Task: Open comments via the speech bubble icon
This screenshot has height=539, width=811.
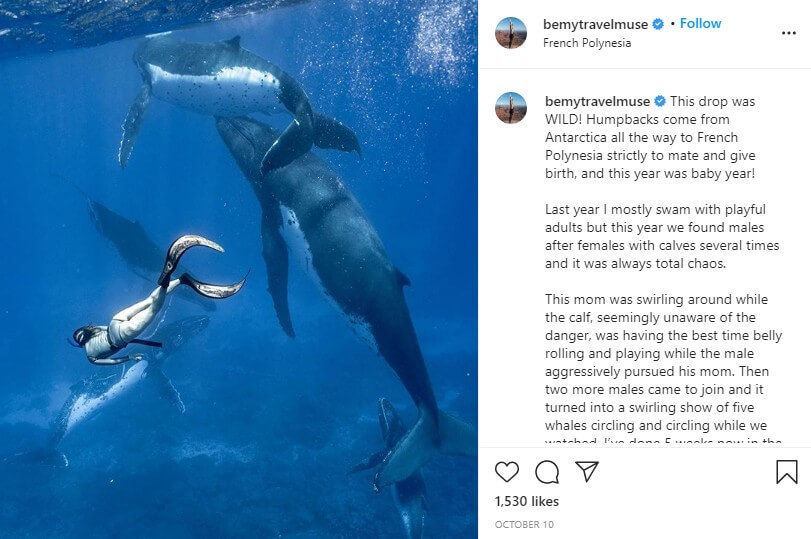Action: tap(547, 472)
